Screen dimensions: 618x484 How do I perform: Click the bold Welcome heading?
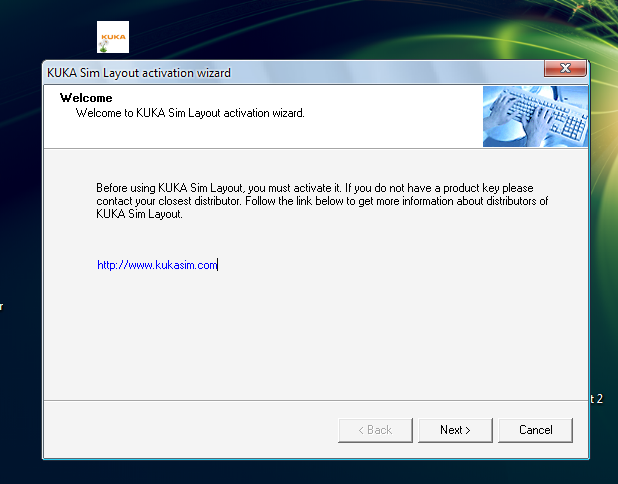click(86, 98)
